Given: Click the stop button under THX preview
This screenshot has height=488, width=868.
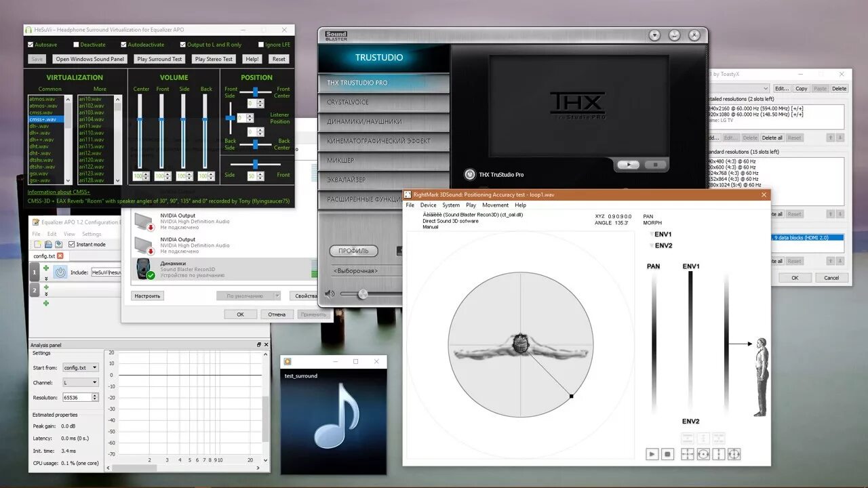Looking at the screenshot, I should [x=655, y=164].
